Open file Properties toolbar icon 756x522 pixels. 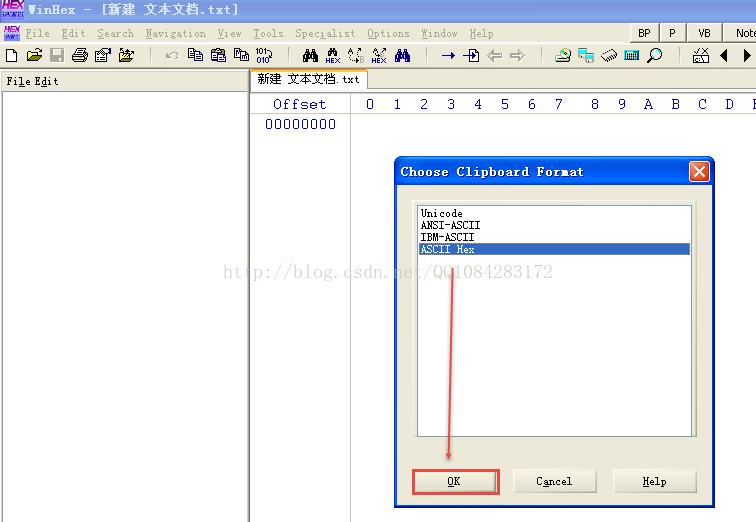click(x=103, y=55)
